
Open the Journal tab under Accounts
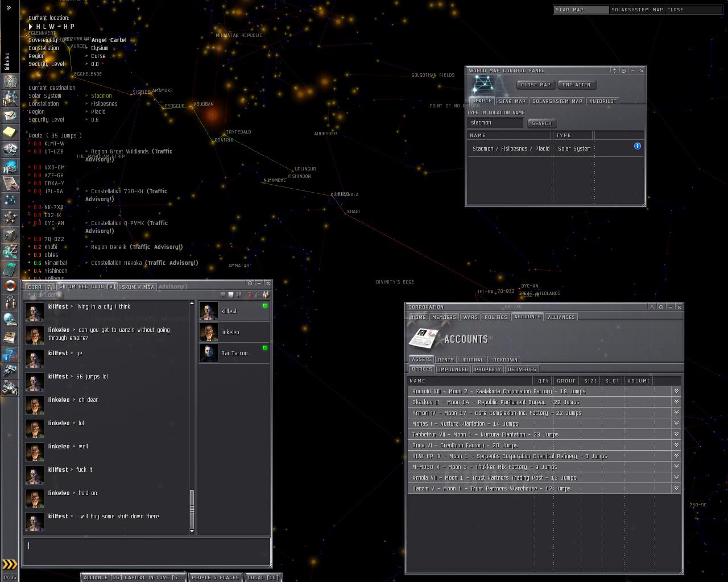(x=471, y=360)
